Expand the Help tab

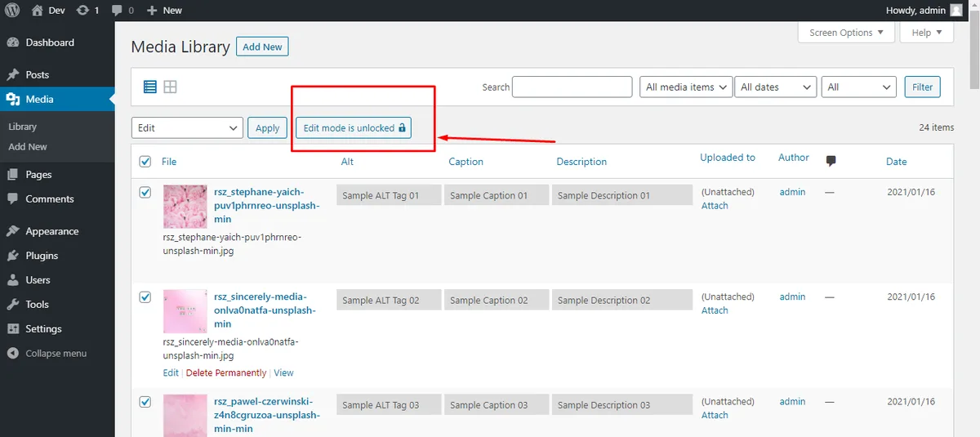tap(926, 33)
